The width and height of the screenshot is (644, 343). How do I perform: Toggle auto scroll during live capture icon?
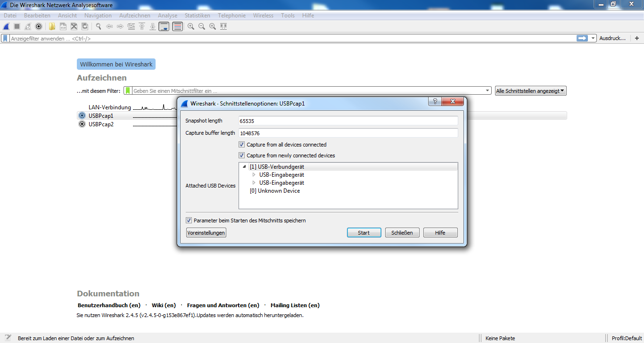pos(164,27)
